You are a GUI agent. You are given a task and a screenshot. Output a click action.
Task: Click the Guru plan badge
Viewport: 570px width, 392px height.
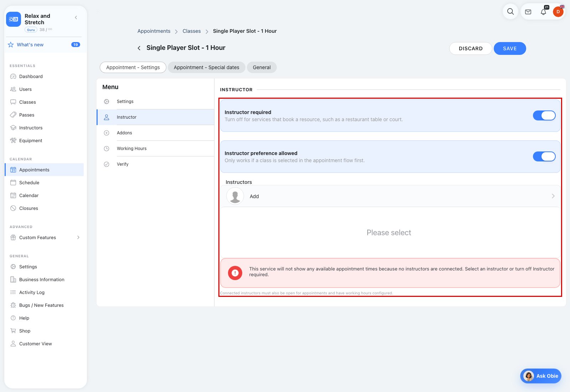coord(31,30)
